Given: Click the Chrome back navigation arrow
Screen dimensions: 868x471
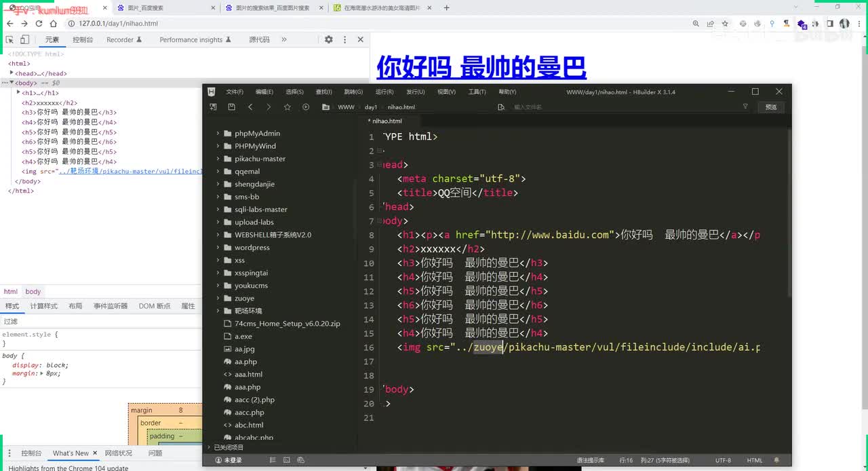Looking at the screenshot, I should [9, 23].
